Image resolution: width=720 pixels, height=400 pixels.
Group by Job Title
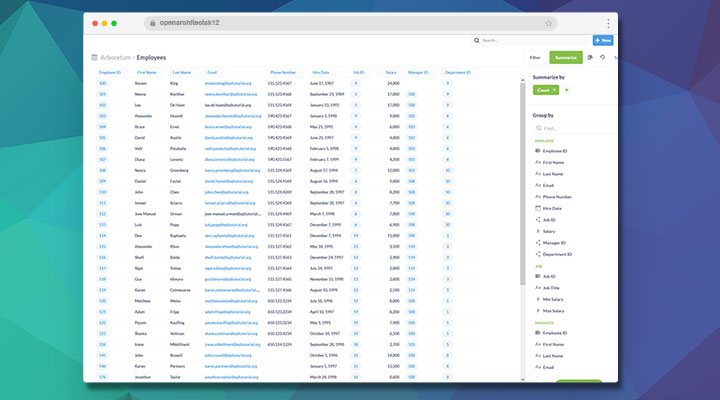tap(551, 287)
